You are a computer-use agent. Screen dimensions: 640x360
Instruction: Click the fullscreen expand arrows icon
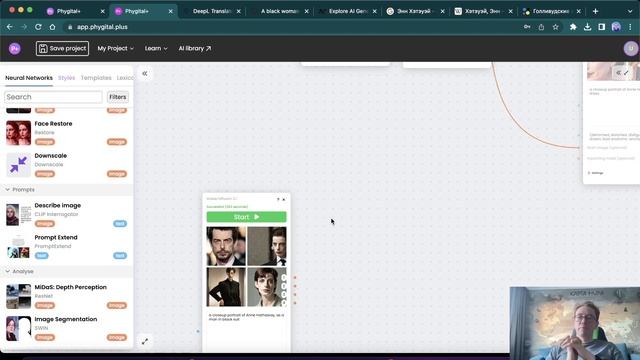144,341
